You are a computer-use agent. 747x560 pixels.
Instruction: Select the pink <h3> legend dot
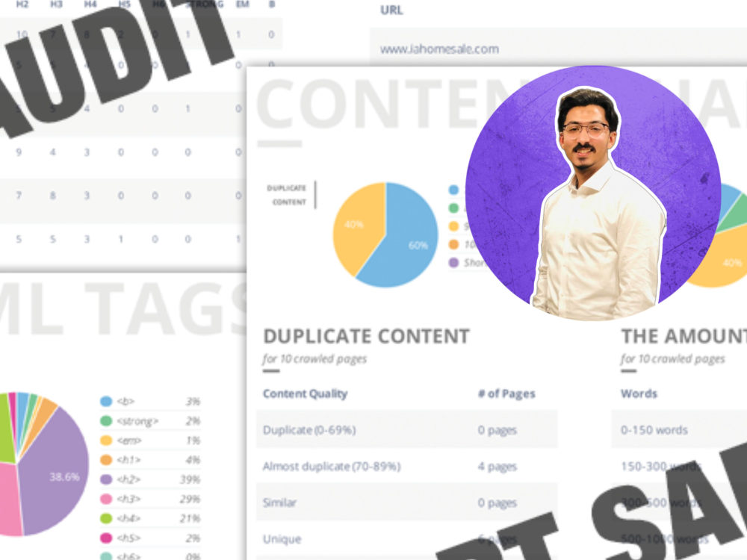[x=106, y=499]
